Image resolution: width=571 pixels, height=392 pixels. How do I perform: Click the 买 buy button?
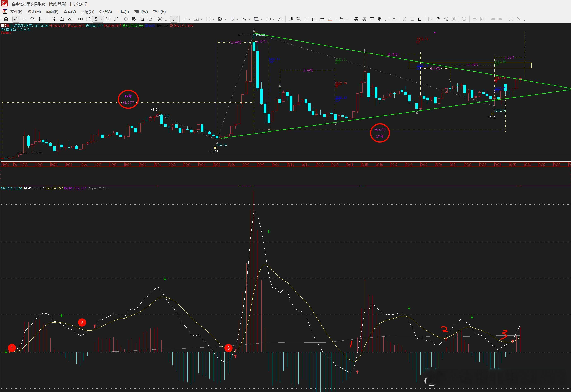[x=356, y=19]
